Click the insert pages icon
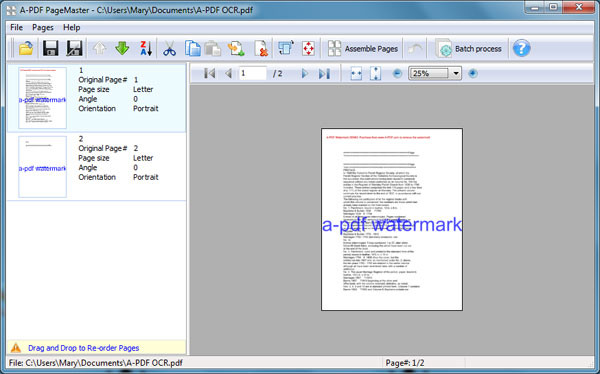 (x=236, y=49)
